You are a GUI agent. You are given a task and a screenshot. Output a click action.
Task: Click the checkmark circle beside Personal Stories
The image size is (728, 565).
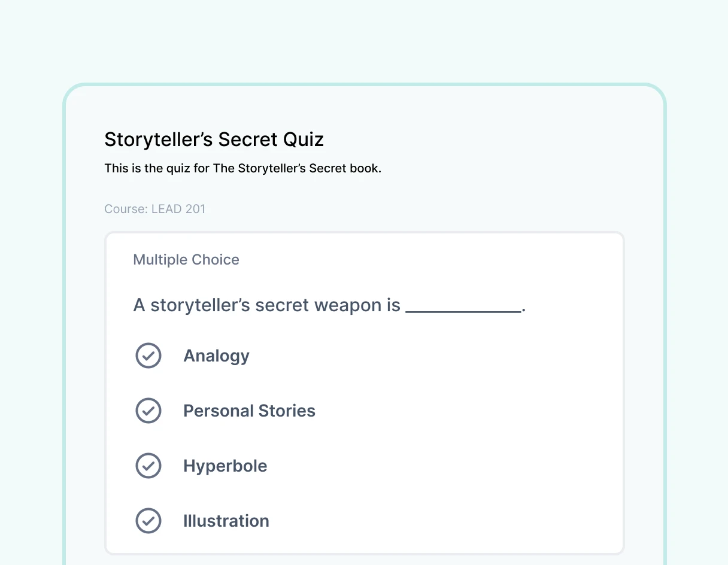pyautogui.click(x=148, y=411)
